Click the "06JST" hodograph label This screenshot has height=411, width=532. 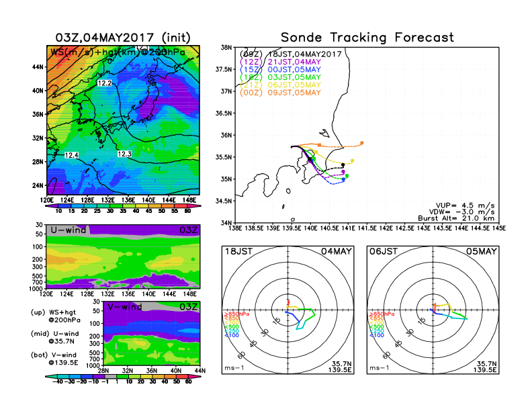pos(384,252)
